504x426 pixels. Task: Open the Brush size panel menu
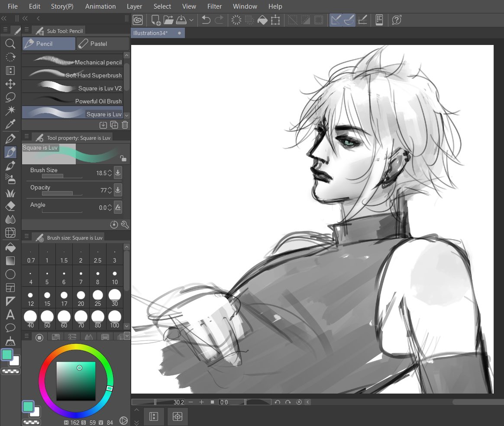27,236
